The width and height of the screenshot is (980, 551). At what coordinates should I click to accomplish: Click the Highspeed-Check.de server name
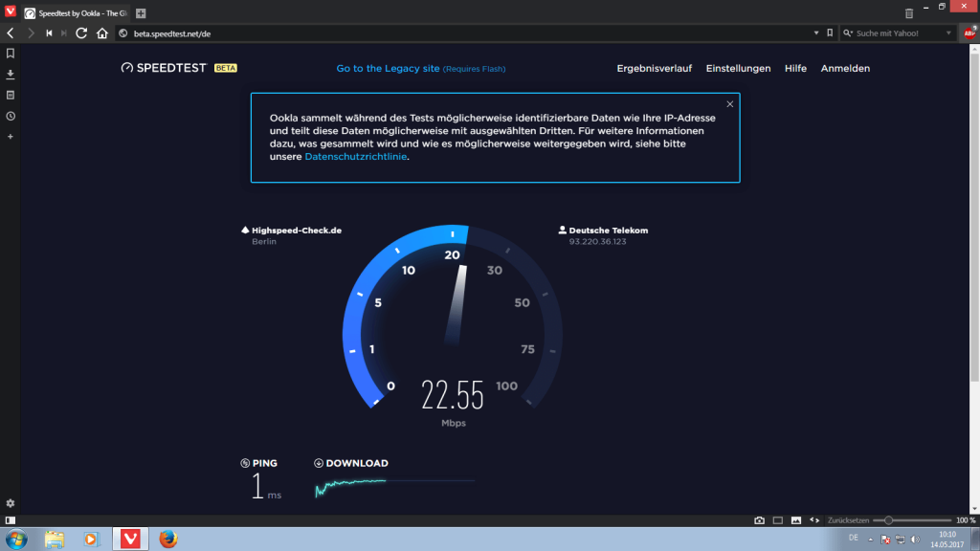297,230
